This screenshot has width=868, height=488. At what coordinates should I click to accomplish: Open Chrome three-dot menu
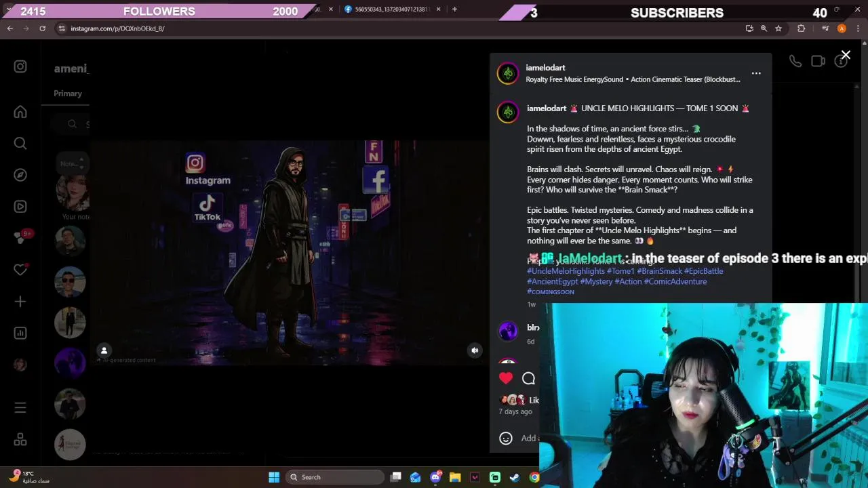click(858, 28)
